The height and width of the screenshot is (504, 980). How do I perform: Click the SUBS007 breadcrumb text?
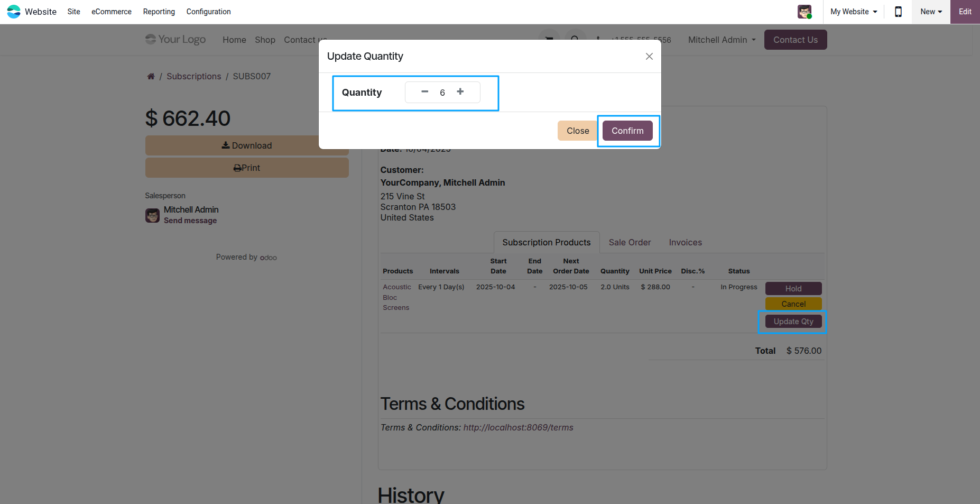252,76
